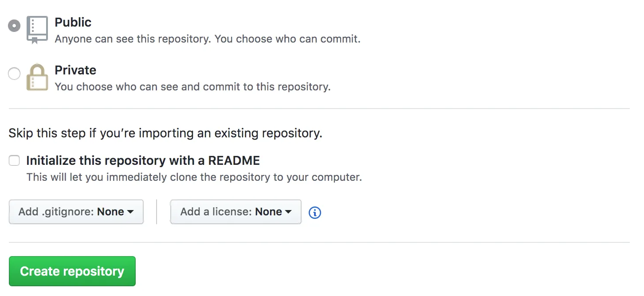
Task: Enable Initialize this repository with a README
Action: click(15, 160)
